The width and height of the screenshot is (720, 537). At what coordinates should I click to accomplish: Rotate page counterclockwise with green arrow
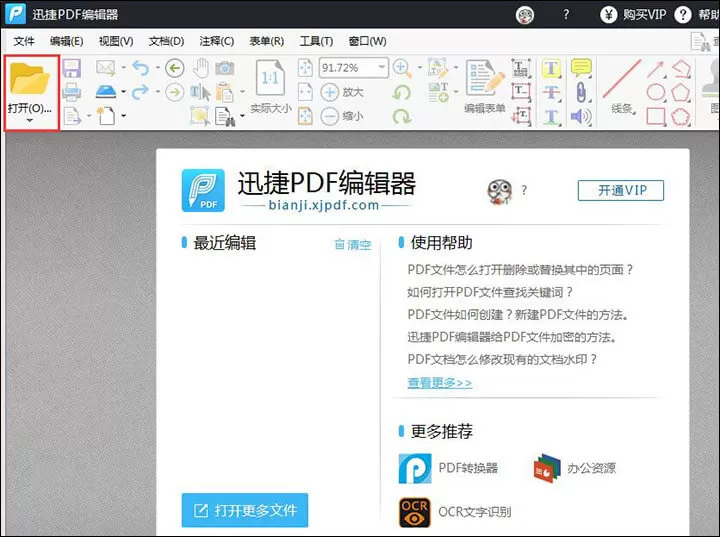pos(402,92)
